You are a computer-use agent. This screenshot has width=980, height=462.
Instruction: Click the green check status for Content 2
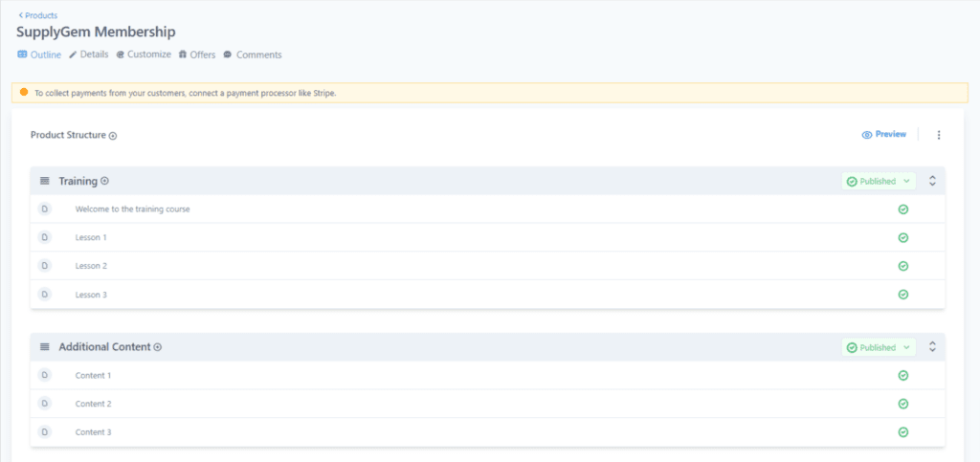pyautogui.click(x=903, y=404)
